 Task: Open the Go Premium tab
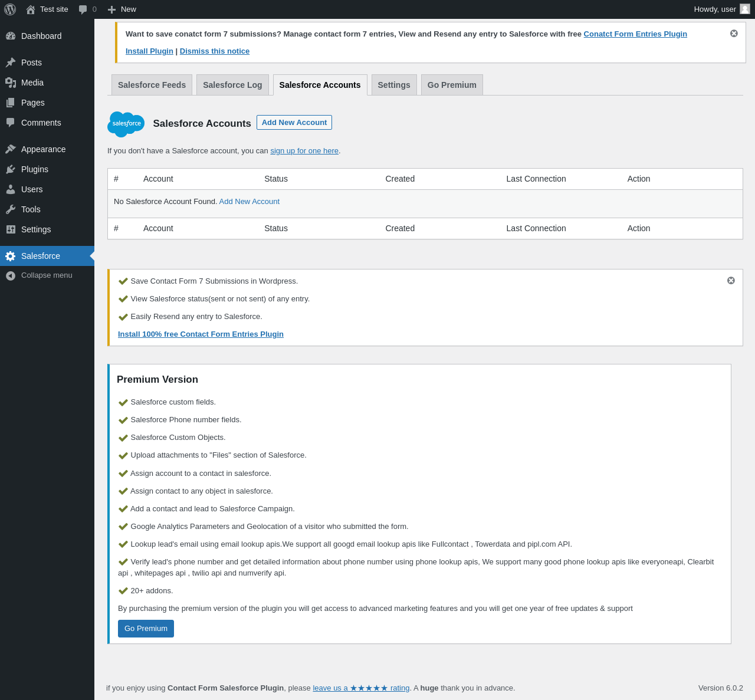click(x=451, y=85)
